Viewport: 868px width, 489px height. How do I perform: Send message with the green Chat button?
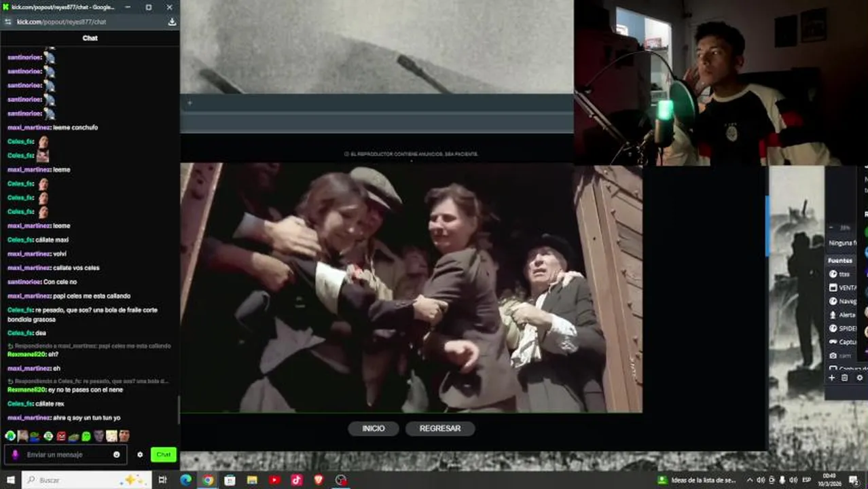pos(164,454)
